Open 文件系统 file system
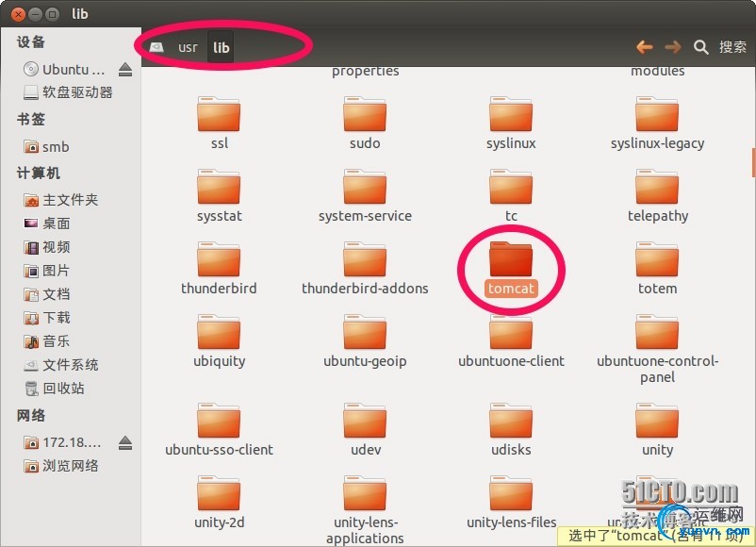This screenshot has height=547, width=756. [x=60, y=365]
